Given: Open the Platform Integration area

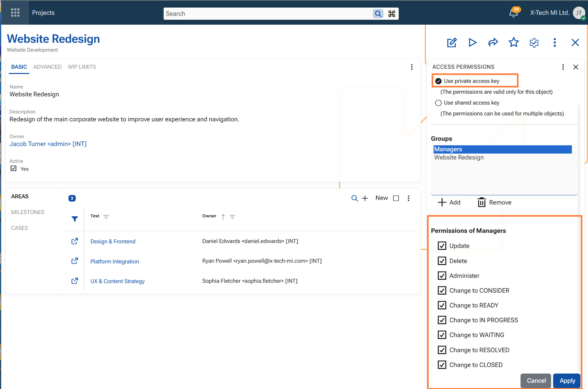Looking at the screenshot, I should pos(115,261).
